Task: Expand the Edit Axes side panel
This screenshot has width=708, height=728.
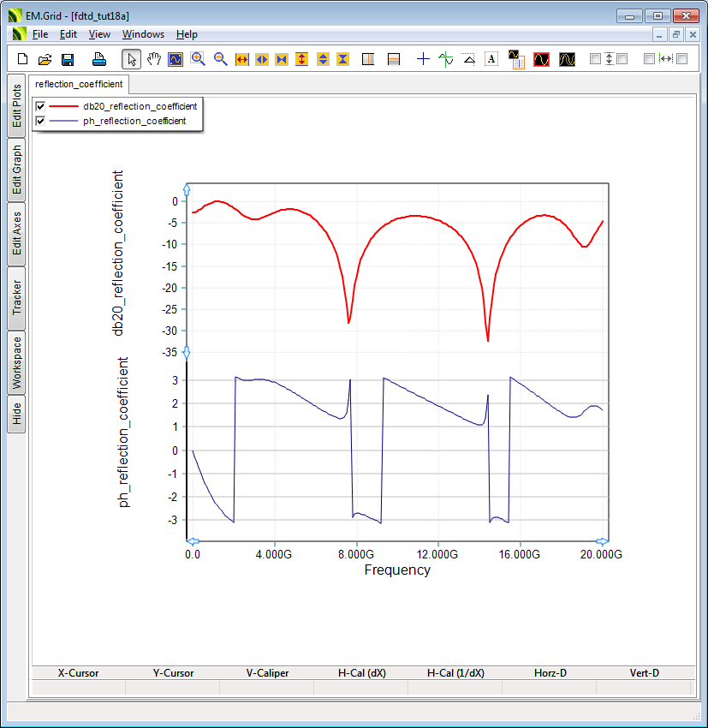Action: click(16, 234)
